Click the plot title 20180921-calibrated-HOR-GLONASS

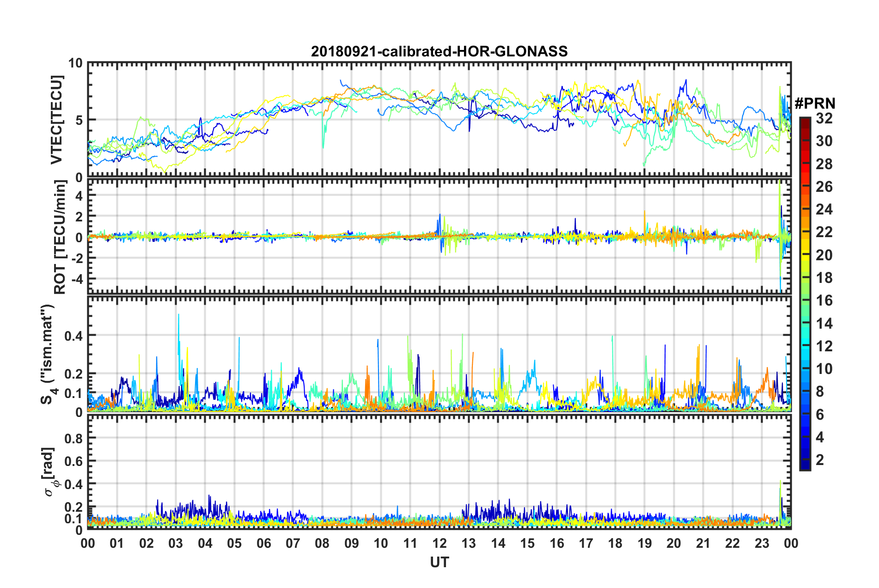point(439,51)
